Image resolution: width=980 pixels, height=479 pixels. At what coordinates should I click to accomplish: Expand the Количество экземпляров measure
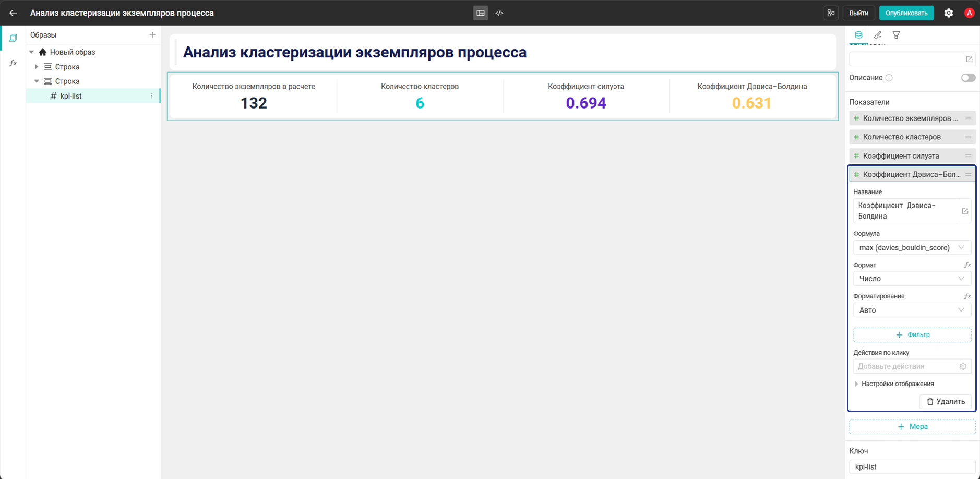coord(912,118)
